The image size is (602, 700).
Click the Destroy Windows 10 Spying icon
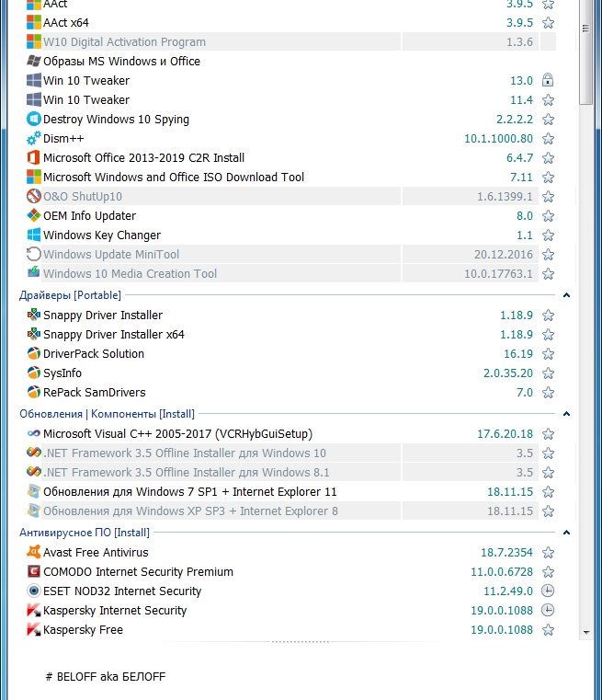tap(33, 120)
